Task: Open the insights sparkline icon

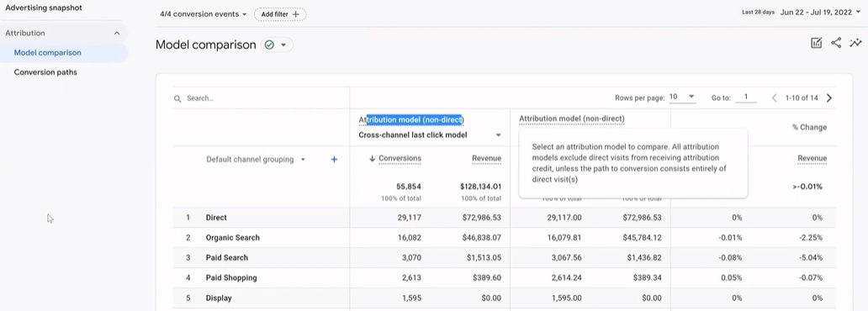Action: [856, 43]
